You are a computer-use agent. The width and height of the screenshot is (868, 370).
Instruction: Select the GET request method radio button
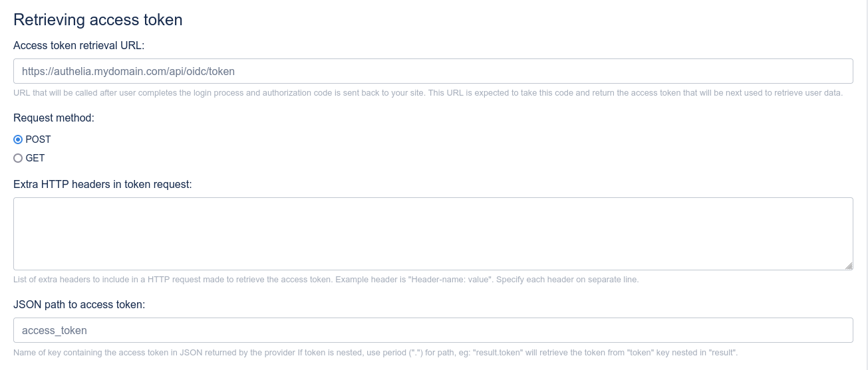click(18, 158)
